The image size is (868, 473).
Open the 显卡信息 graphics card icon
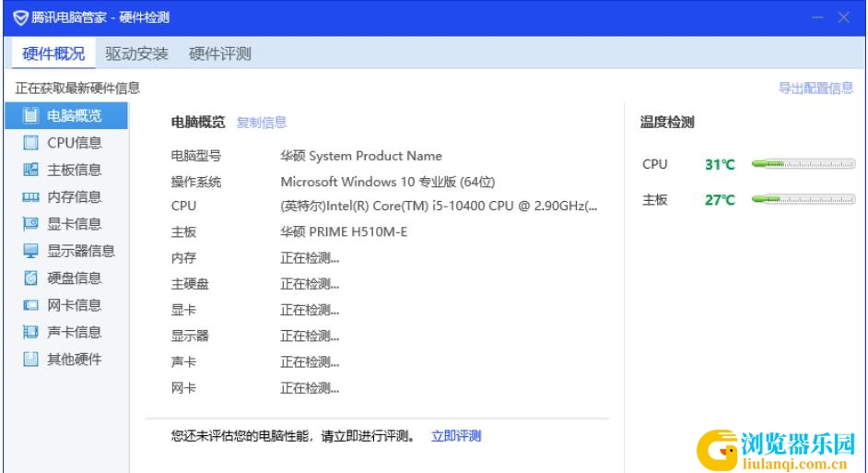(30, 224)
